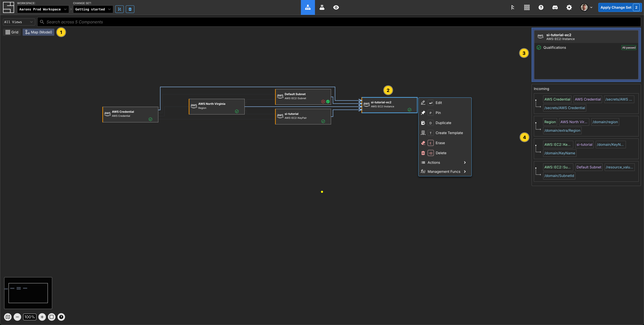This screenshot has width=644, height=325.
Task: Open the All Views dropdown
Action: pyautogui.click(x=19, y=22)
